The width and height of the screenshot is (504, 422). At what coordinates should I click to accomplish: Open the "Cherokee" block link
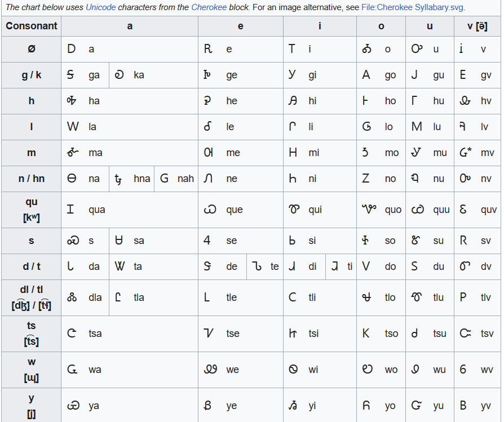[210, 8]
